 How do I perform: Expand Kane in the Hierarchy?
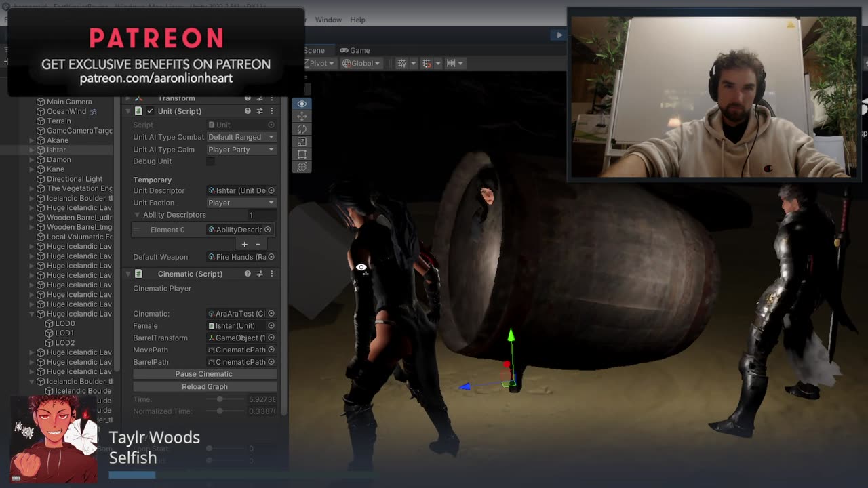(31, 169)
